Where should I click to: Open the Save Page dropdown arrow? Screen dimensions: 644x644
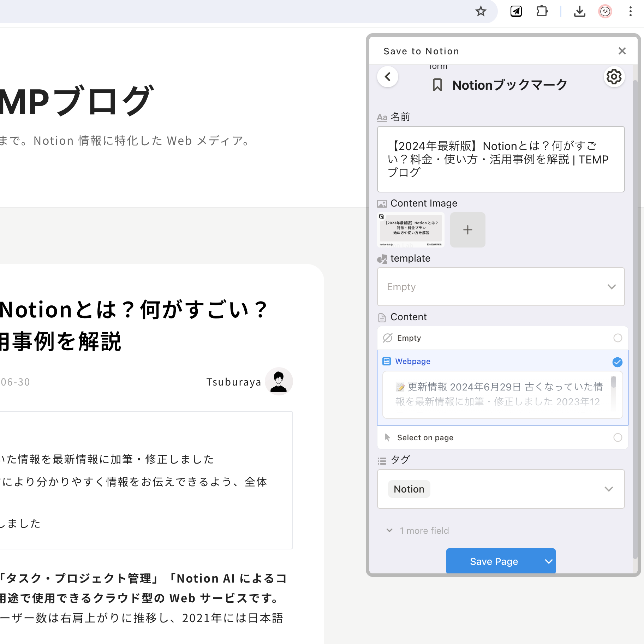pyautogui.click(x=549, y=561)
